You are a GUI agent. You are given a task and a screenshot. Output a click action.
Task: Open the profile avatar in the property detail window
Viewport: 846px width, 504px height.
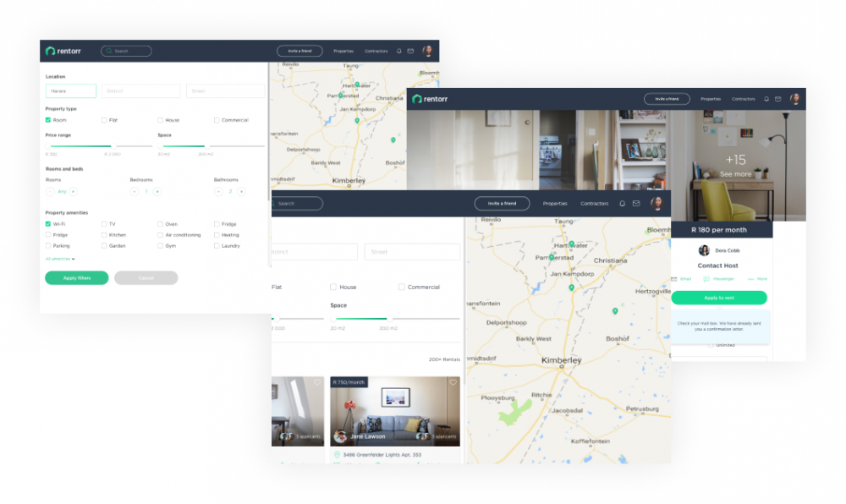tap(794, 99)
